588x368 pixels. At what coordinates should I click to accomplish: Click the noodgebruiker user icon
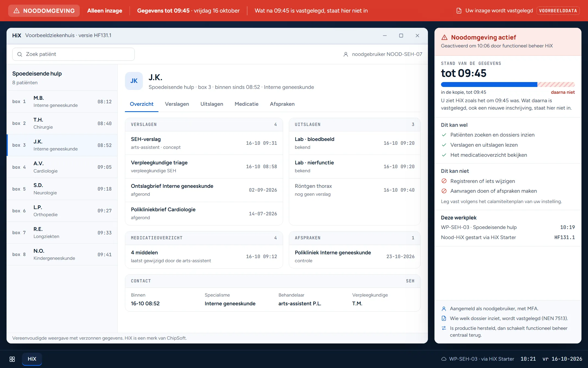point(346,54)
